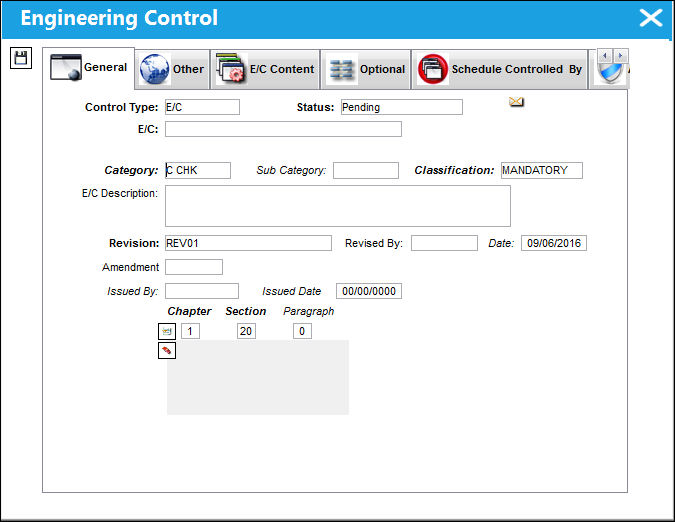Screen dimensions: 675x522
Task: Click the gray chapter description box
Action: pyautogui.click(x=258, y=377)
